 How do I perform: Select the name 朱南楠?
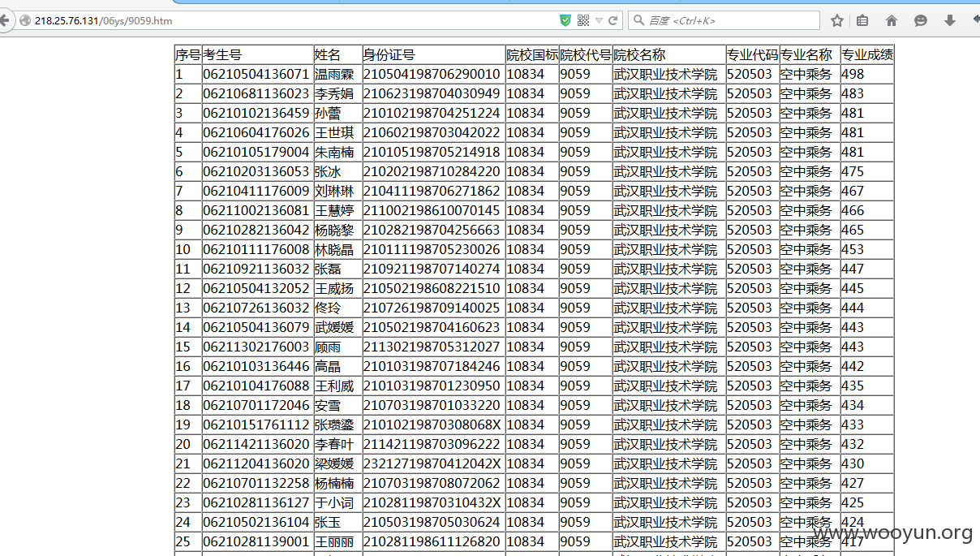334,152
